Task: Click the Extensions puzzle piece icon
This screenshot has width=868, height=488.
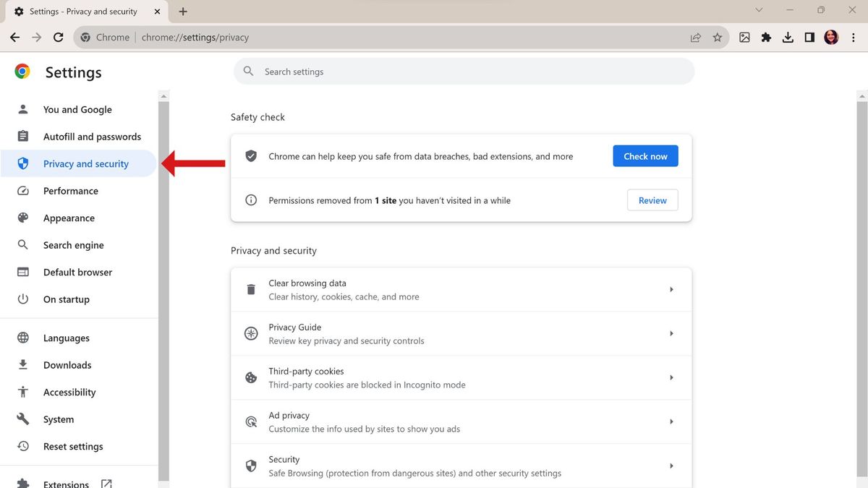Action: (766, 37)
